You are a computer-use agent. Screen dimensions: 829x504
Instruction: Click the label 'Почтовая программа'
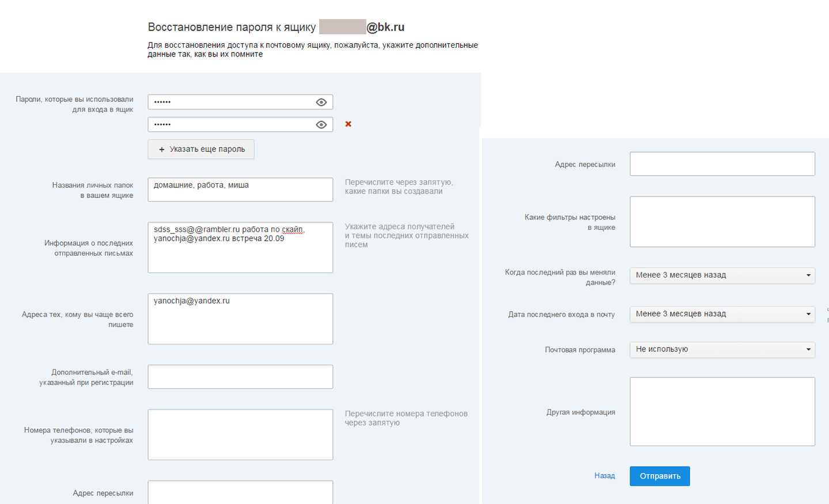[580, 350]
